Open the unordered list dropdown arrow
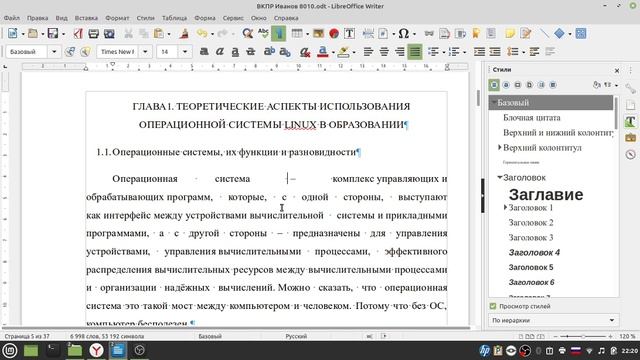640x360 pixels. tap(444, 52)
